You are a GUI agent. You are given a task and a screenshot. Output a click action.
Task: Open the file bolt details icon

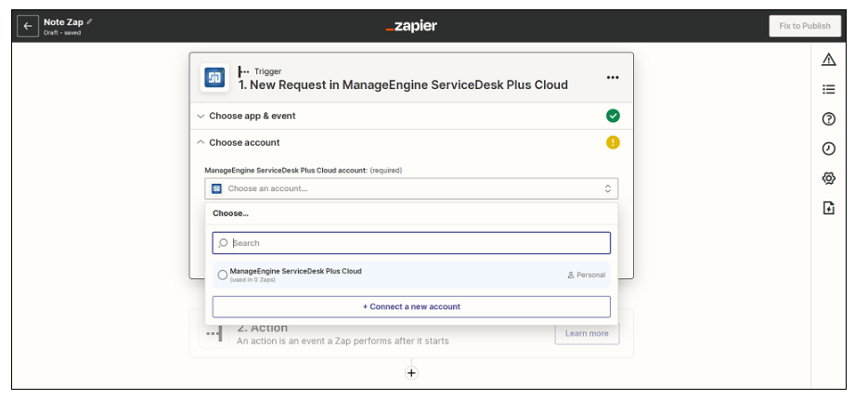tap(828, 208)
